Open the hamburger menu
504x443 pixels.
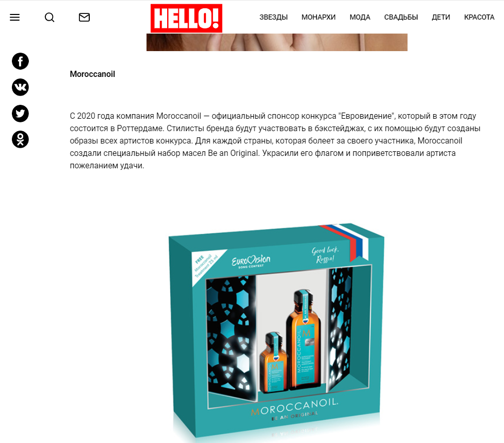(14, 18)
